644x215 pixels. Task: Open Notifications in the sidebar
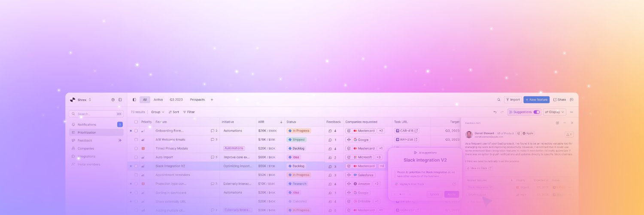96,125
